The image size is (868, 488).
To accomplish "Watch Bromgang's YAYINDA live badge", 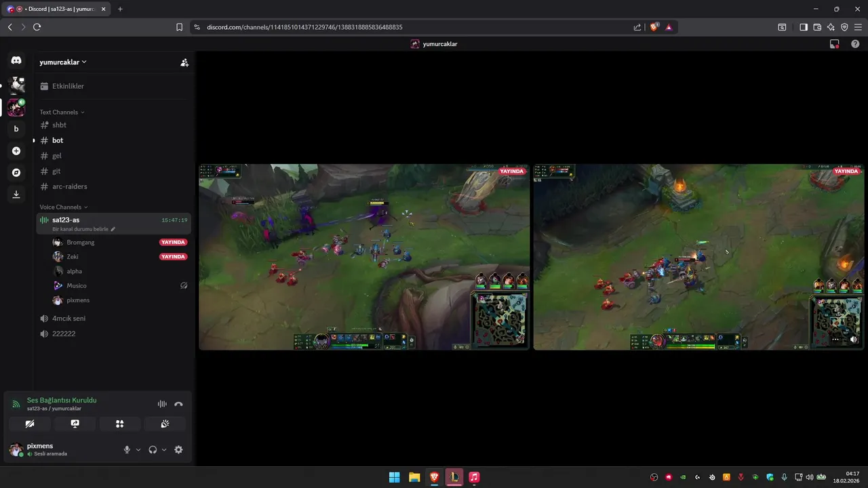I will pos(173,242).
